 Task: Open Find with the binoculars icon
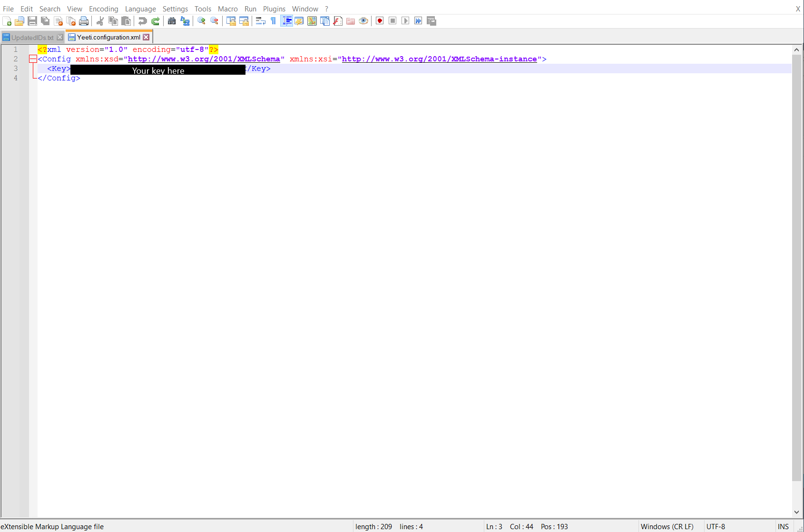172,21
